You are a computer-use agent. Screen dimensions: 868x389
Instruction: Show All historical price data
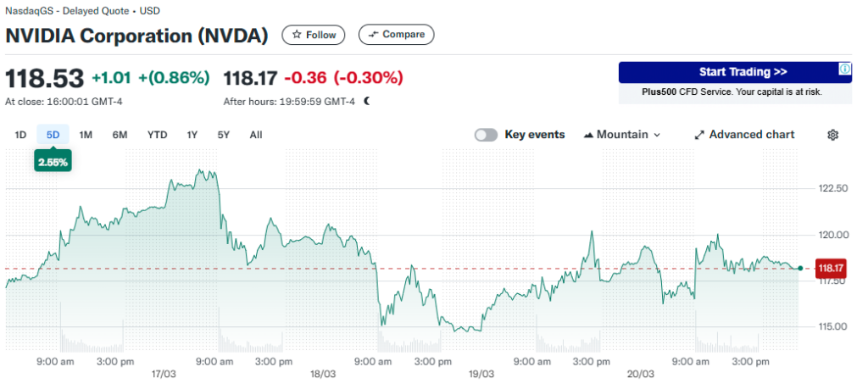click(x=256, y=135)
